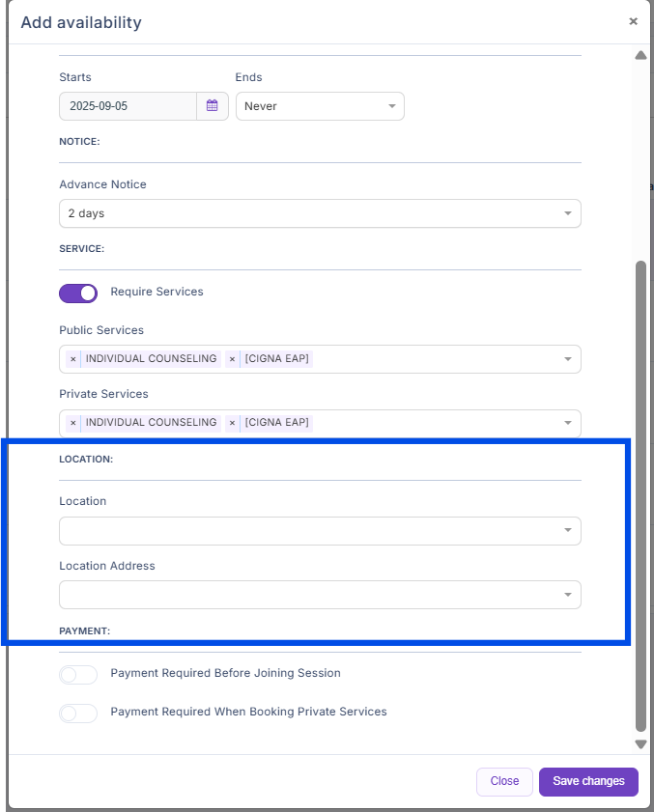Screen dimensions: 654x812
Task: Disable the Require Services toggle
Action: pyautogui.click(x=78, y=293)
